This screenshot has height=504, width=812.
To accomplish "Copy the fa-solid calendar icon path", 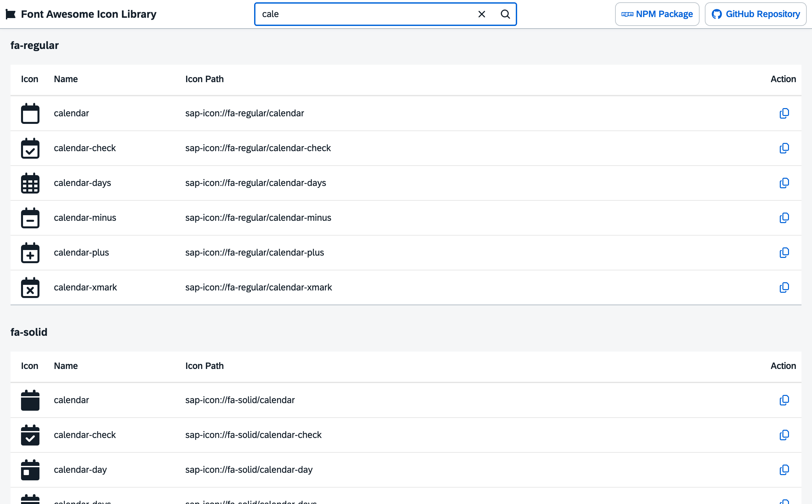I will pyautogui.click(x=784, y=400).
